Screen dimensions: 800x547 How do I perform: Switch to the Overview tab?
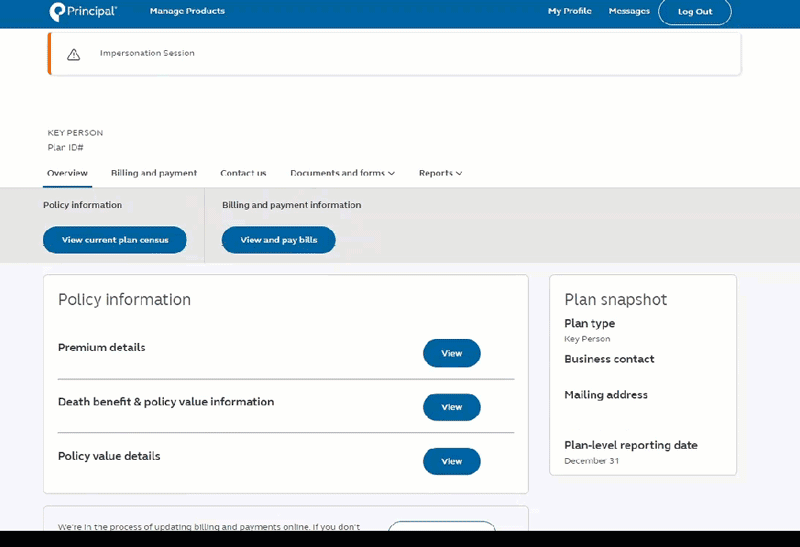(68, 173)
